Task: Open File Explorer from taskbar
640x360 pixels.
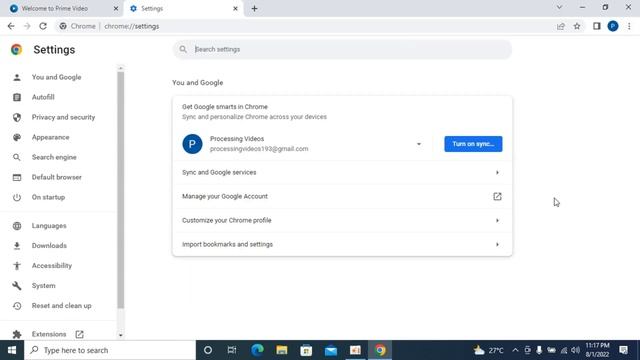Action: click(282, 350)
